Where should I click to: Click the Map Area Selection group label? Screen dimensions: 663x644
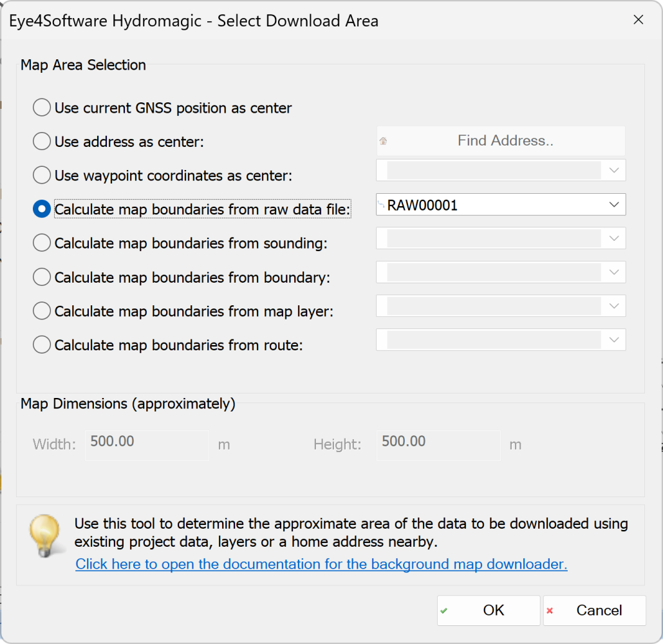(x=83, y=65)
